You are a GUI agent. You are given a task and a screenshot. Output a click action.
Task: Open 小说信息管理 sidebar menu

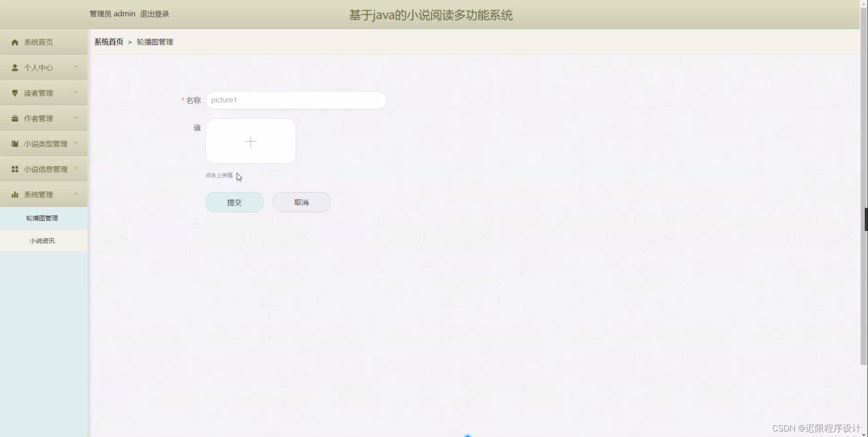pyautogui.click(x=44, y=169)
